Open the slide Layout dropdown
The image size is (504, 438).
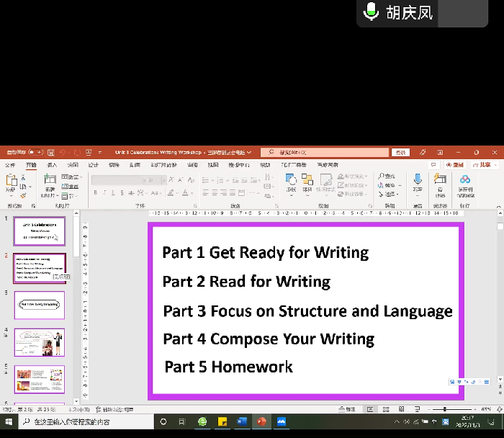[x=71, y=177]
